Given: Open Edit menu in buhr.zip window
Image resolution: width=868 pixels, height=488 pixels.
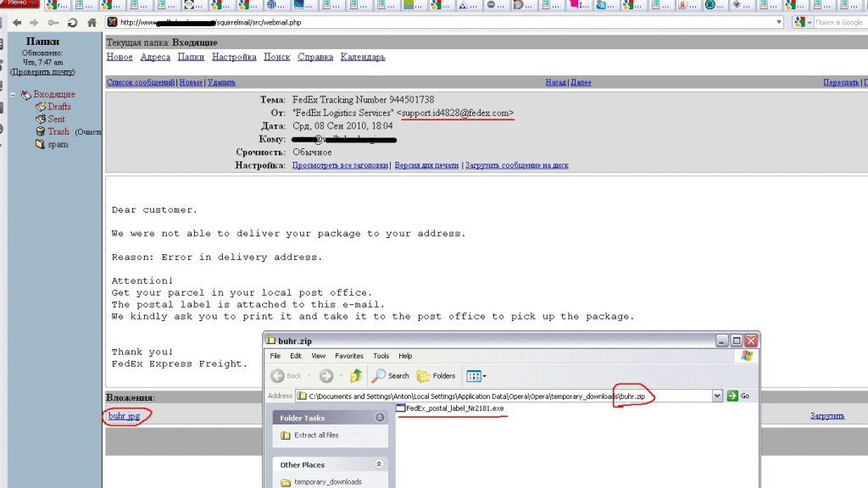Looking at the screenshot, I should tap(296, 356).
